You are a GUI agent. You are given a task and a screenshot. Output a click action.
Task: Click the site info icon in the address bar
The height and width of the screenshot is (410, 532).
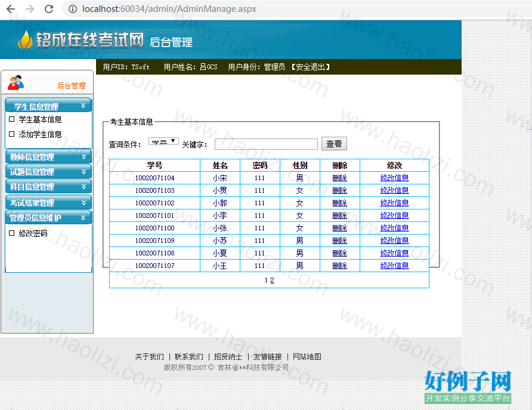tap(73, 9)
